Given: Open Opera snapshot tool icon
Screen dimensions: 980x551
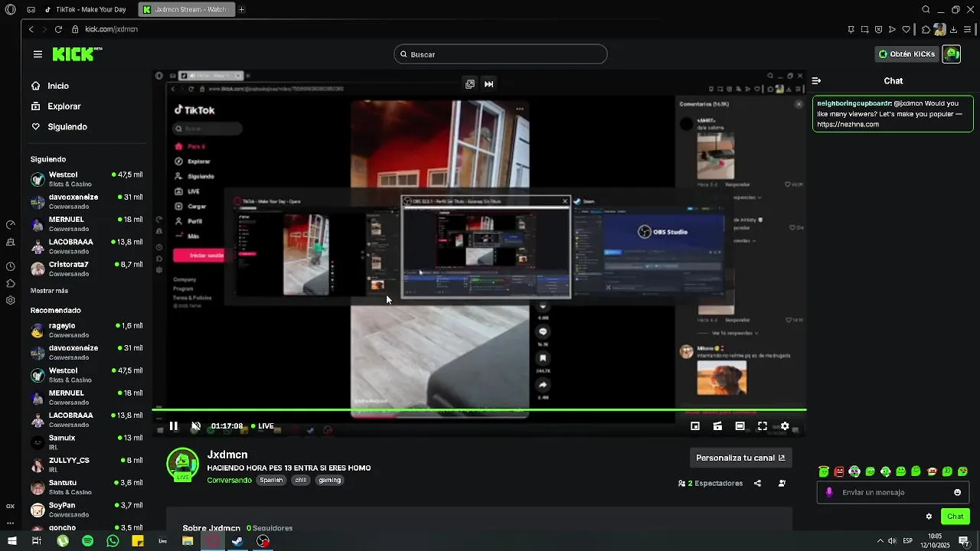Looking at the screenshot, I should [864, 29].
